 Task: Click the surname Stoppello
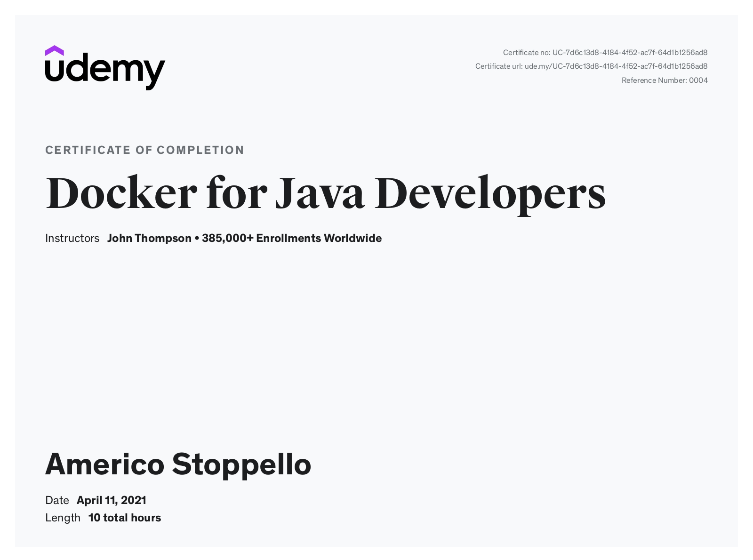(x=241, y=464)
